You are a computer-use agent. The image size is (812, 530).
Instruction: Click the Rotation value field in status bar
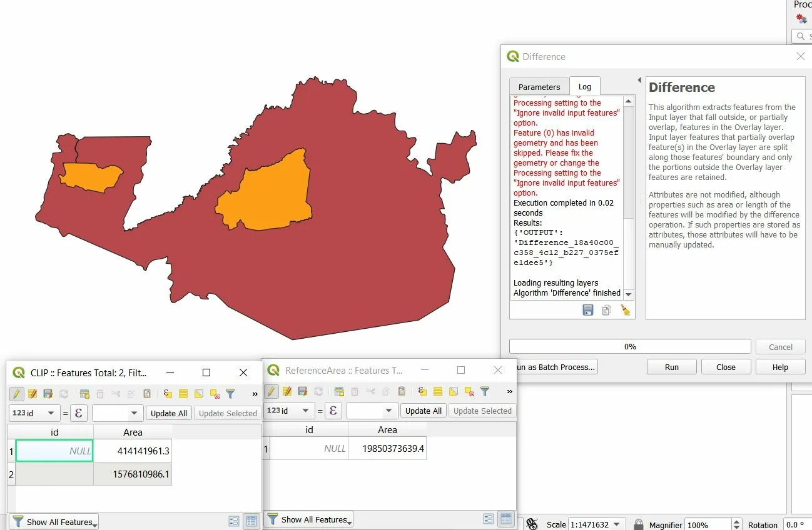point(796,525)
